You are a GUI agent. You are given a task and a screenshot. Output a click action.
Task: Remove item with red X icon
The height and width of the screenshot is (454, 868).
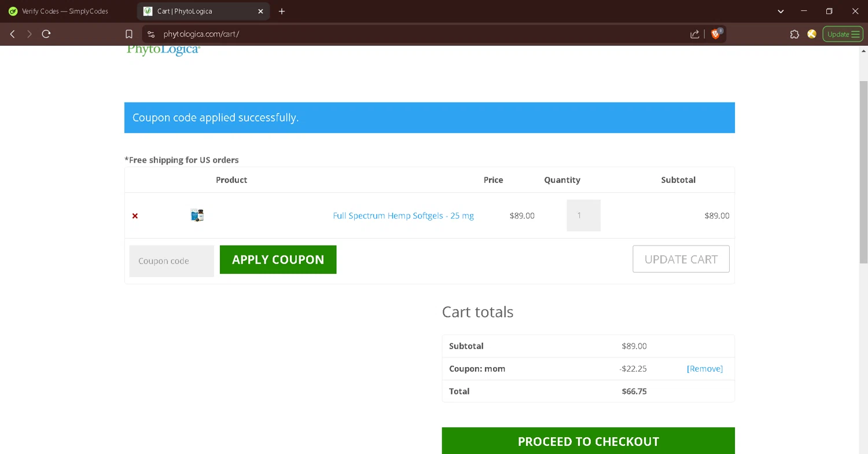(x=135, y=215)
